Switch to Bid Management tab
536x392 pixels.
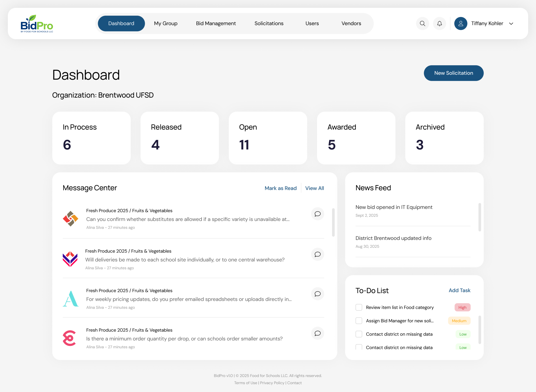[x=216, y=23]
